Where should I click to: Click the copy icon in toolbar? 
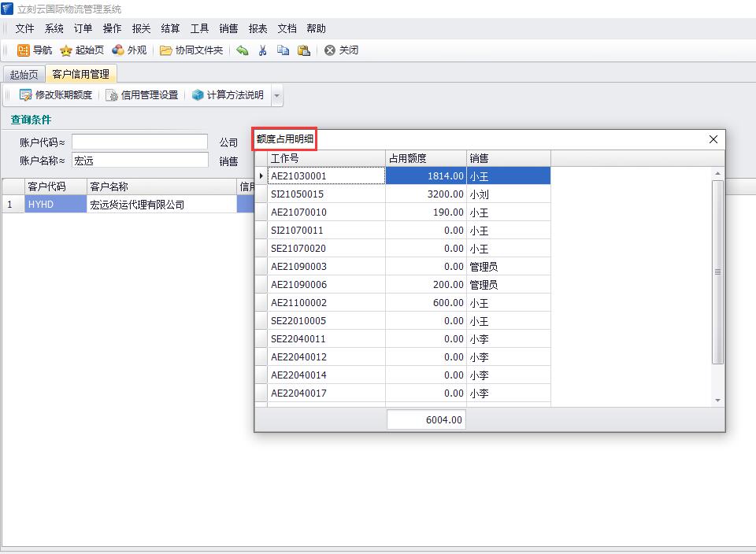tap(283, 50)
